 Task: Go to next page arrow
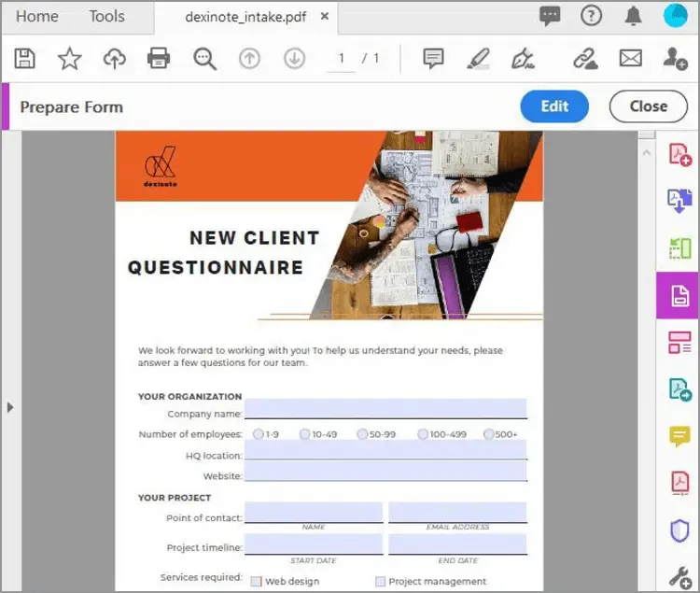[x=294, y=59]
